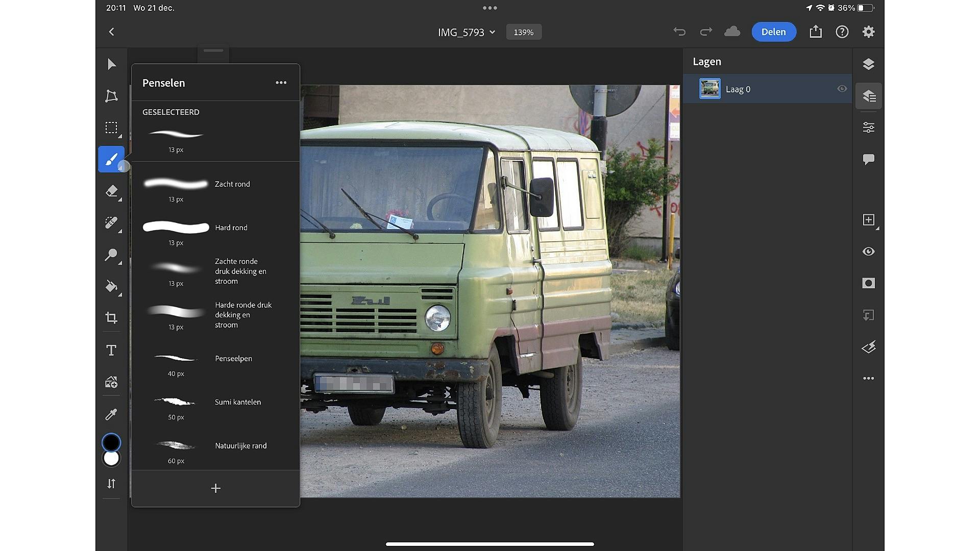Select the Transform tool
This screenshot has height=551, width=980.
tap(111, 96)
